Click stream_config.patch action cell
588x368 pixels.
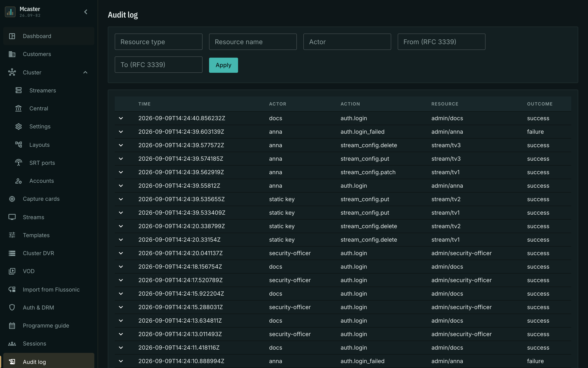pyautogui.click(x=368, y=172)
